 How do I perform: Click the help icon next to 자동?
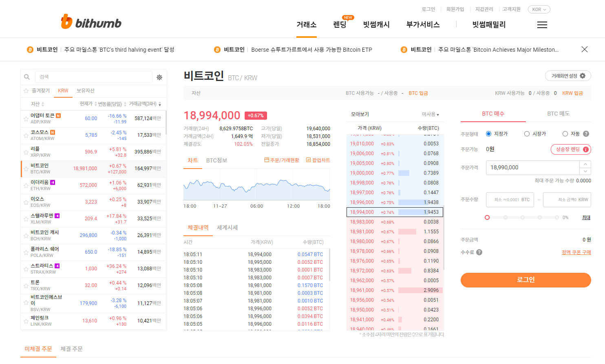click(586, 134)
